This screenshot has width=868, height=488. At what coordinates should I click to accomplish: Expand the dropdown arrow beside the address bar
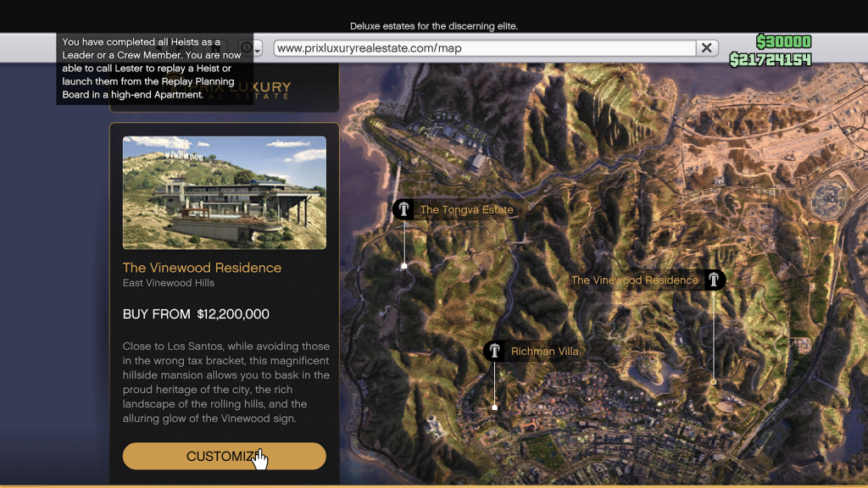[258, 48]
